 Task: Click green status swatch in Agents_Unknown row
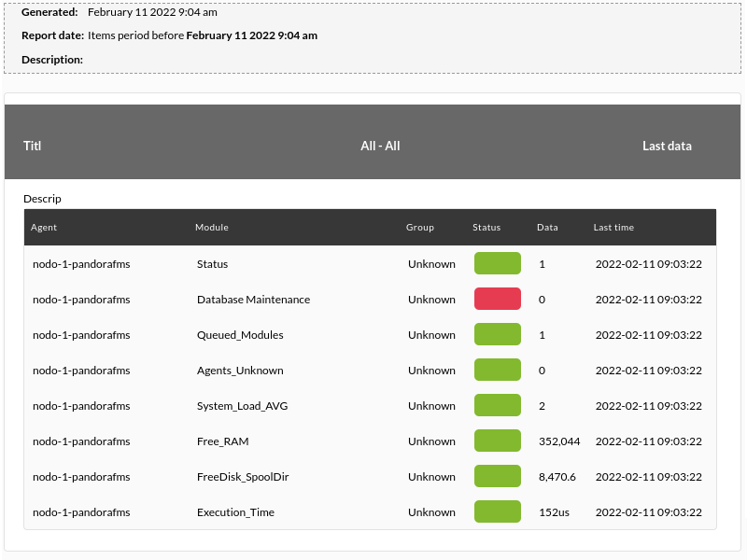point(498,370)
